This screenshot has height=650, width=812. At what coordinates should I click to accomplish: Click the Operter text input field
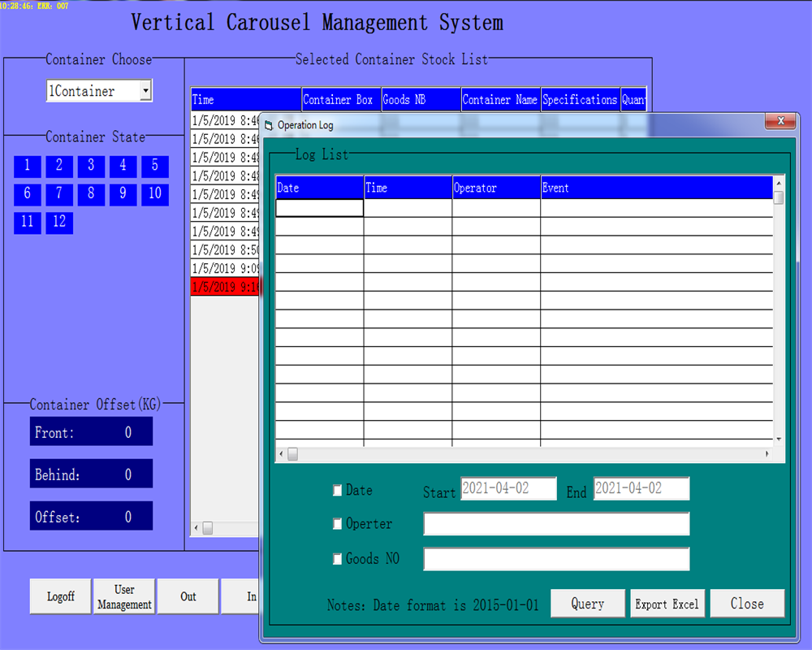[556, 524]
